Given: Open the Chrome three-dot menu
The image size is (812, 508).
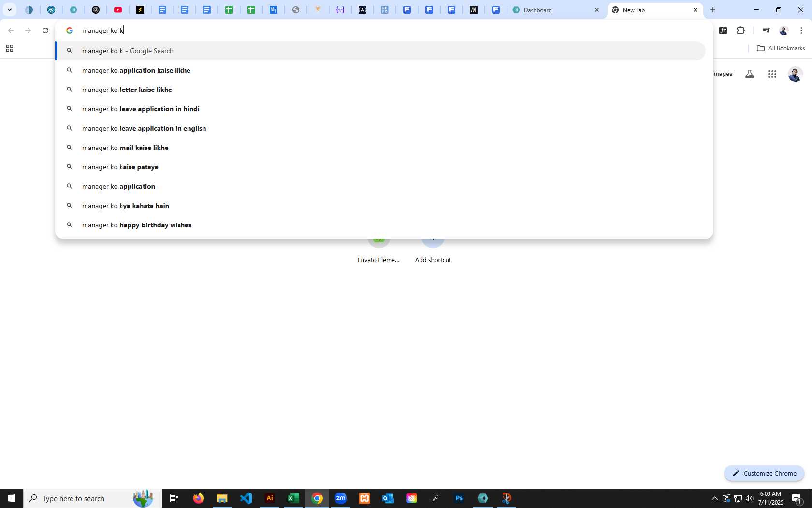Looking at the screenshot, I should pyautogui.click(x=801, y=30).
